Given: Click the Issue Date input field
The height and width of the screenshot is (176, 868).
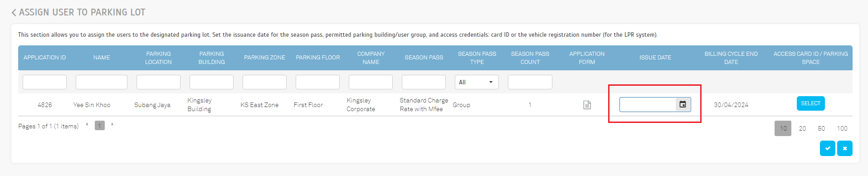Looking at the screenshot, I should pyautogui.click(x=648, y=104).
